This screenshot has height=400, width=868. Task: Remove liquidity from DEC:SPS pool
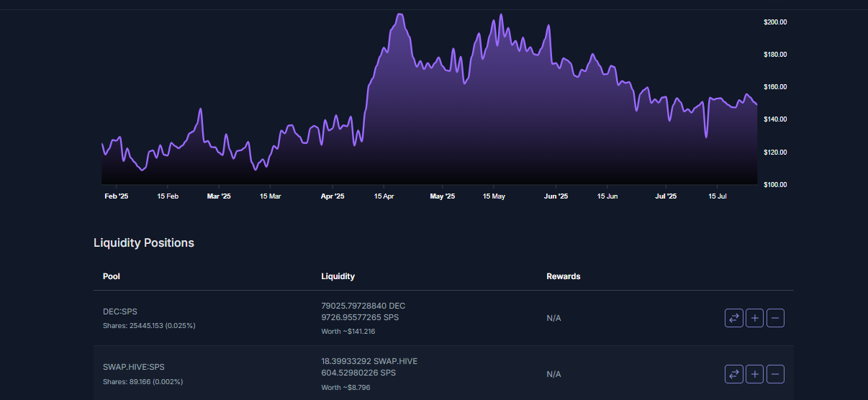click(x=775, y=318)
